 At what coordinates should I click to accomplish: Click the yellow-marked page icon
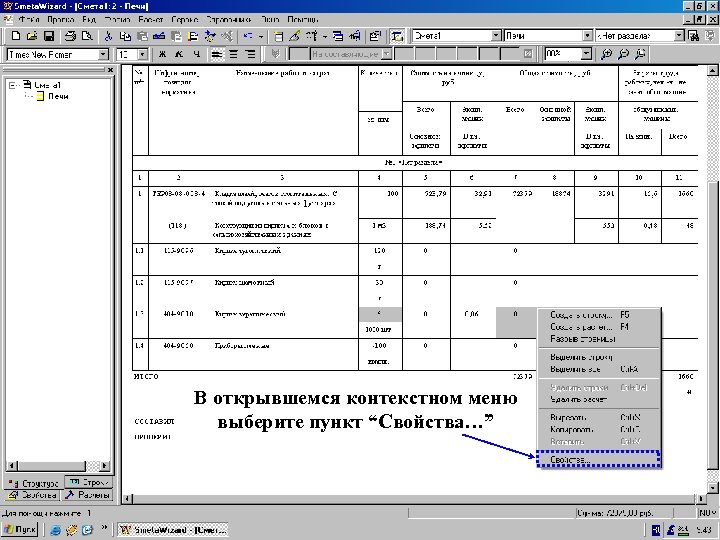tap(193, 36)
